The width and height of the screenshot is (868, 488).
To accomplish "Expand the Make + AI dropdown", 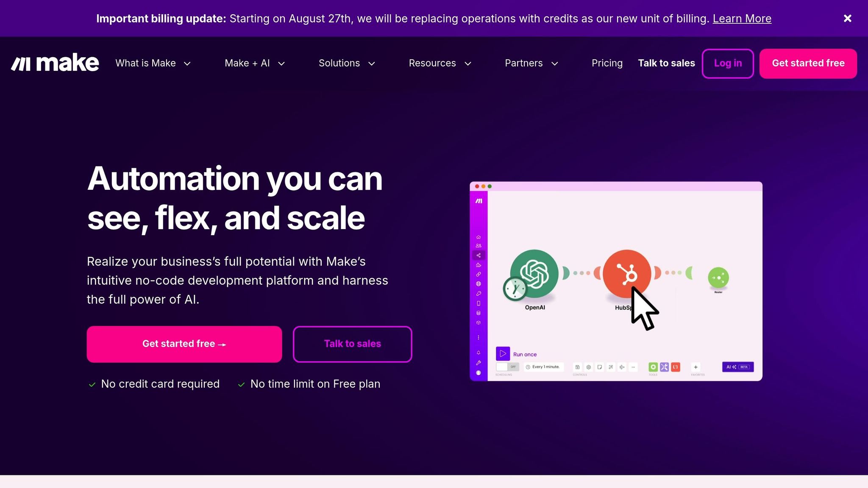I will tap(255, 63).
